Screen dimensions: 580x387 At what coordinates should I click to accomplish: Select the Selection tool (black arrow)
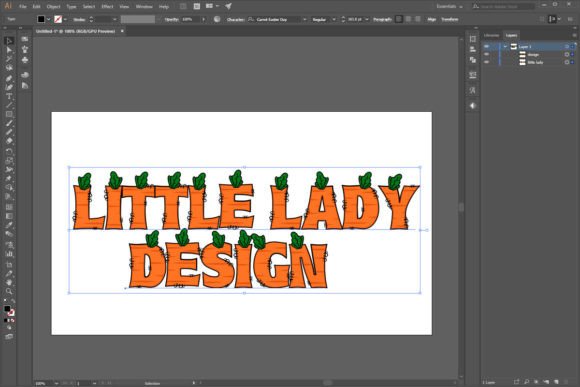pyautogui.click(x=9, y=41)
